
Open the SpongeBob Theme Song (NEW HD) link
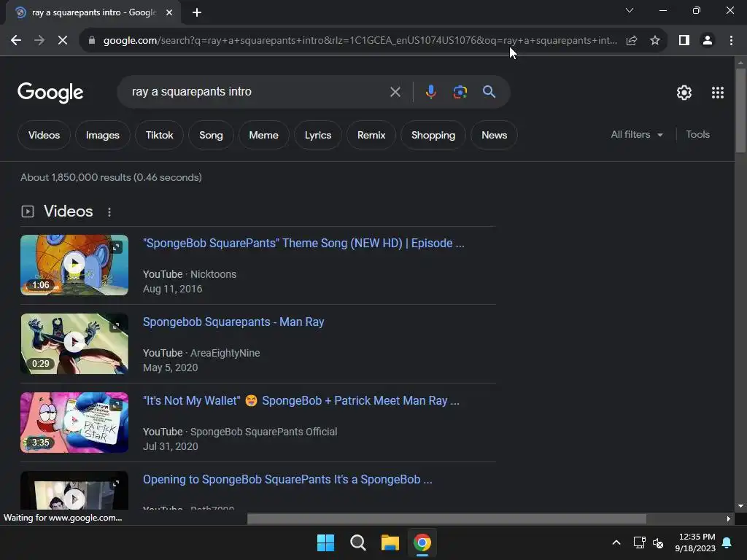[303, 244]
